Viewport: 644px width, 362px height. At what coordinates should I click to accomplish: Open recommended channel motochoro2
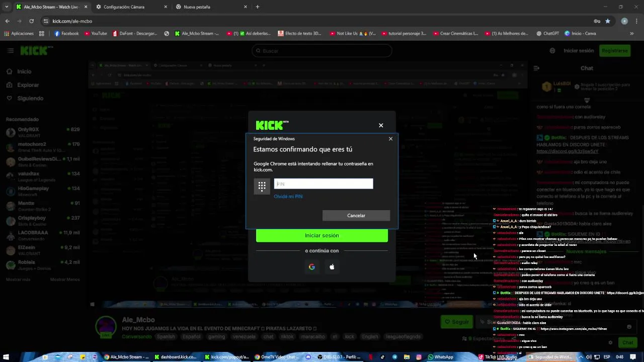pos(43,147)
